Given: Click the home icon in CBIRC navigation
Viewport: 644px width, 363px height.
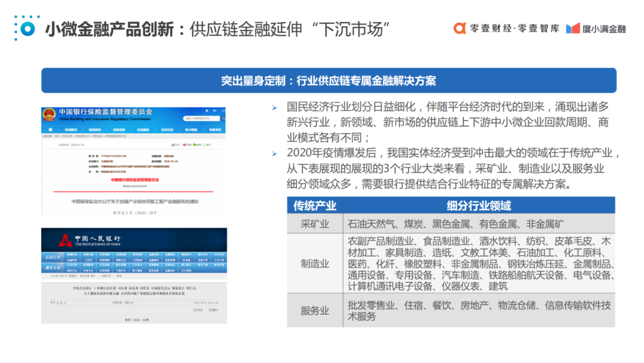Looking at the screenshot, I should click(49, 129).
